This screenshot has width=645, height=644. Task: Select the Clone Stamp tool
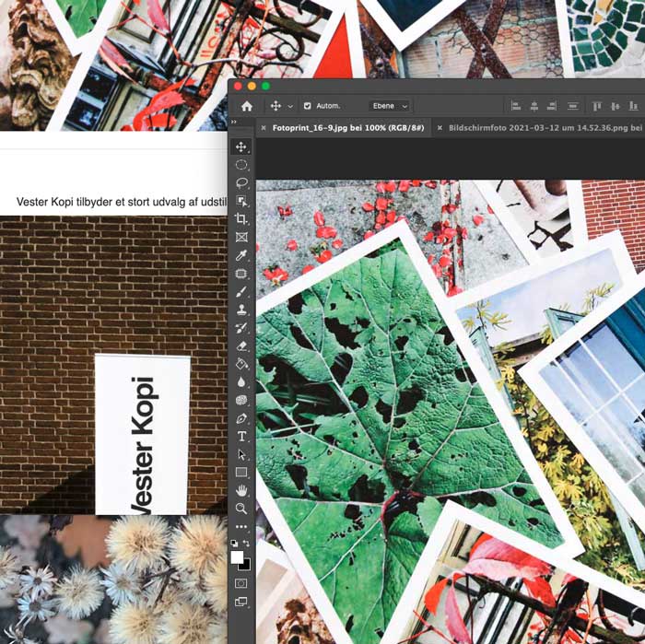tap(241, 310)
